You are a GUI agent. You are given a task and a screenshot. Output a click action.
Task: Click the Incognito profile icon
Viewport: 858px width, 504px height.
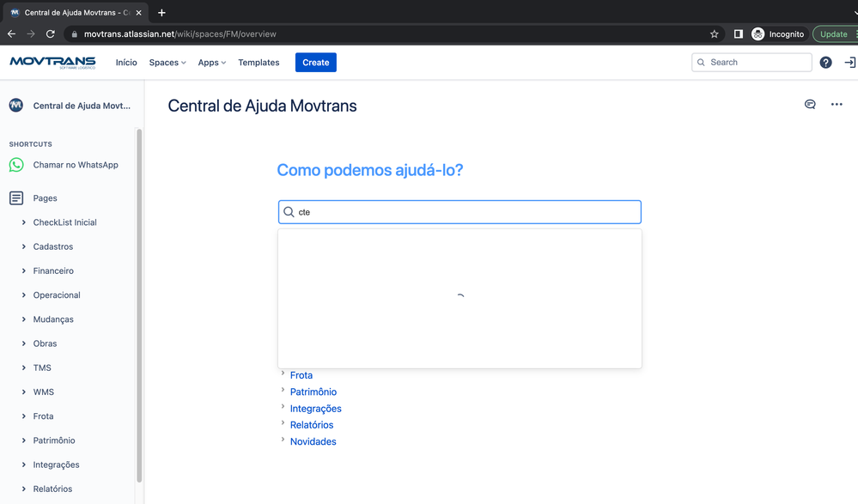click(758, 34)
